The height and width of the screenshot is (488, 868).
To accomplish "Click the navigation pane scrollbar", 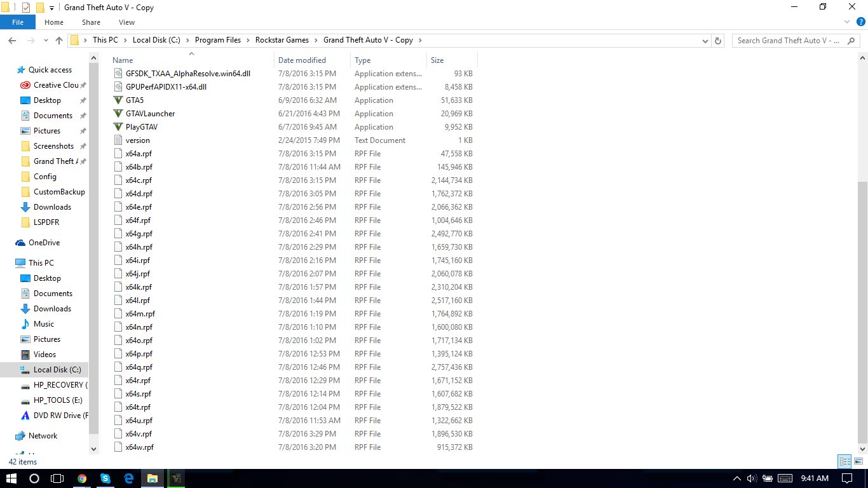I will coord(94,248).
